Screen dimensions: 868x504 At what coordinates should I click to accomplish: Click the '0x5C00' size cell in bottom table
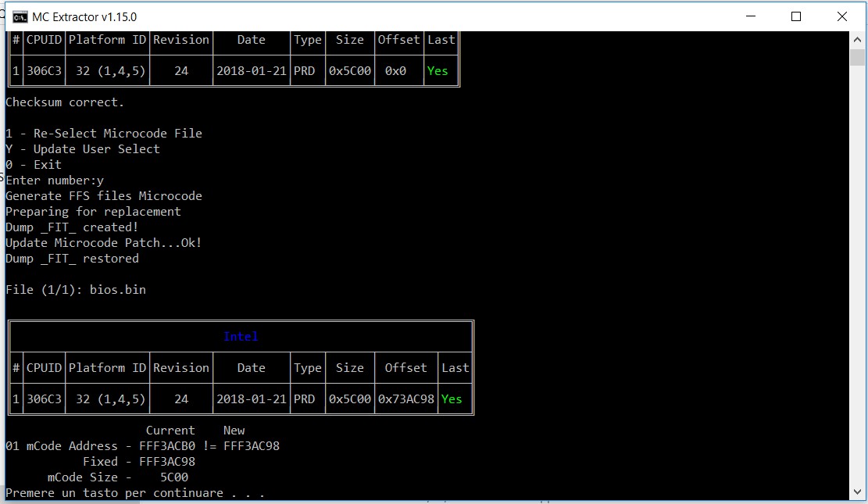tap(350, 399)
